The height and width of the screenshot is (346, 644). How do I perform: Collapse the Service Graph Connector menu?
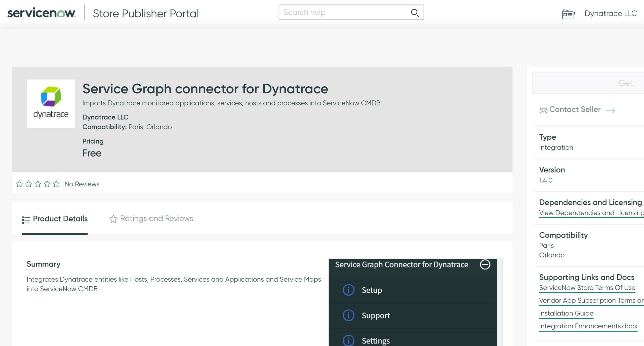(x=485, y=264)
